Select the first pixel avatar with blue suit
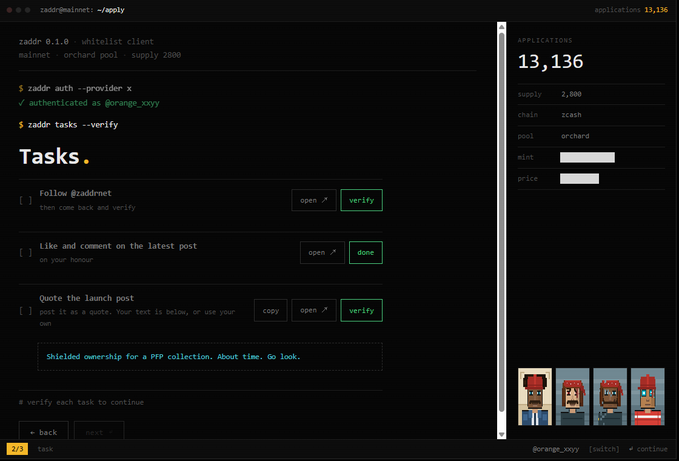This screenshot has width=679, height=461. coord(535,397)
